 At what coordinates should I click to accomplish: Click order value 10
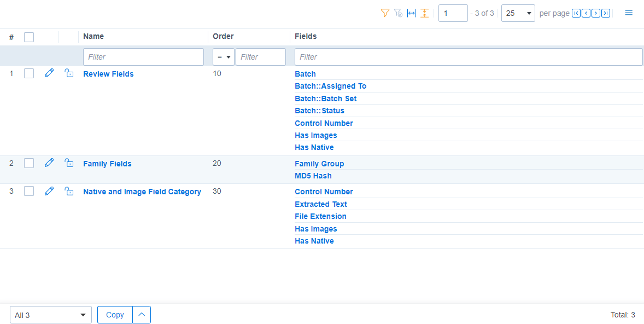[217, 73]
